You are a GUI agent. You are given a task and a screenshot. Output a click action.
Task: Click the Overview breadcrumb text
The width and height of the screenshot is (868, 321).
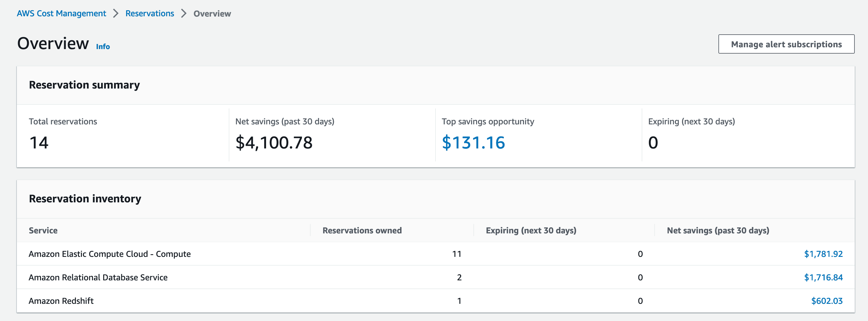tap(212, 14)
